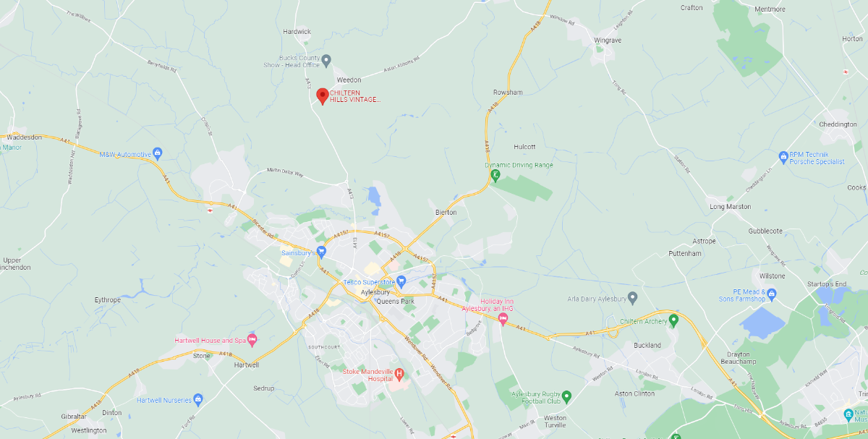Screen dimensions: 868x439
Task: Select the Chiltern Archery green marker
Action: (673, 319)
